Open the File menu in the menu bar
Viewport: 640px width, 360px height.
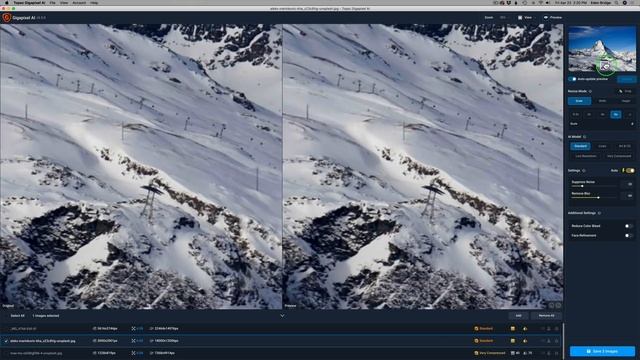52,2
